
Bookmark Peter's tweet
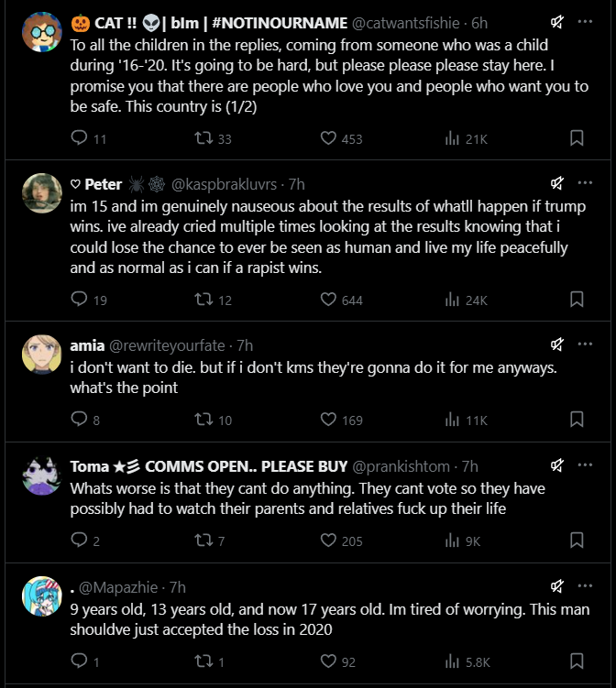pos(577,300)
